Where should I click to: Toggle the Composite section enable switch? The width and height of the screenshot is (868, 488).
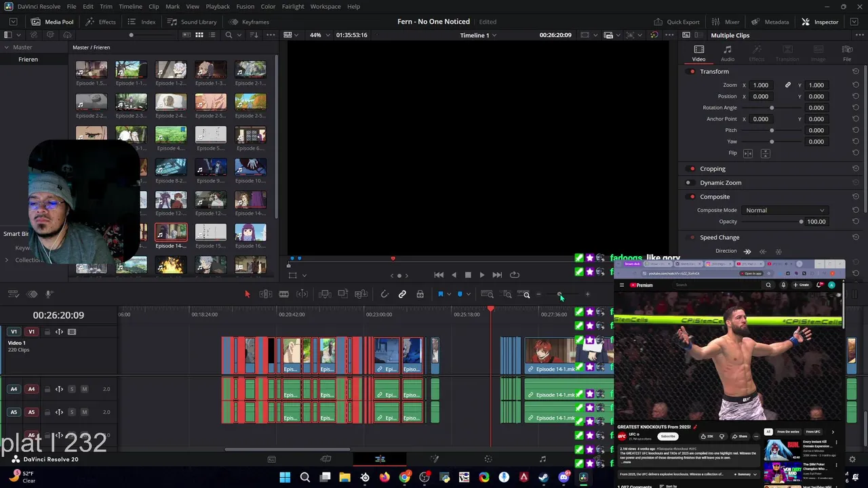[x=692, y=197]
